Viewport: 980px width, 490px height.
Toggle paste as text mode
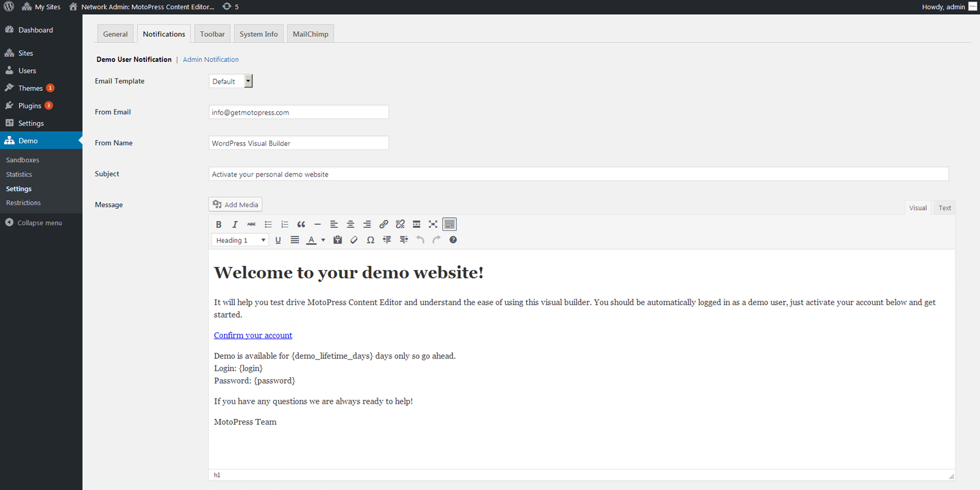337,240
